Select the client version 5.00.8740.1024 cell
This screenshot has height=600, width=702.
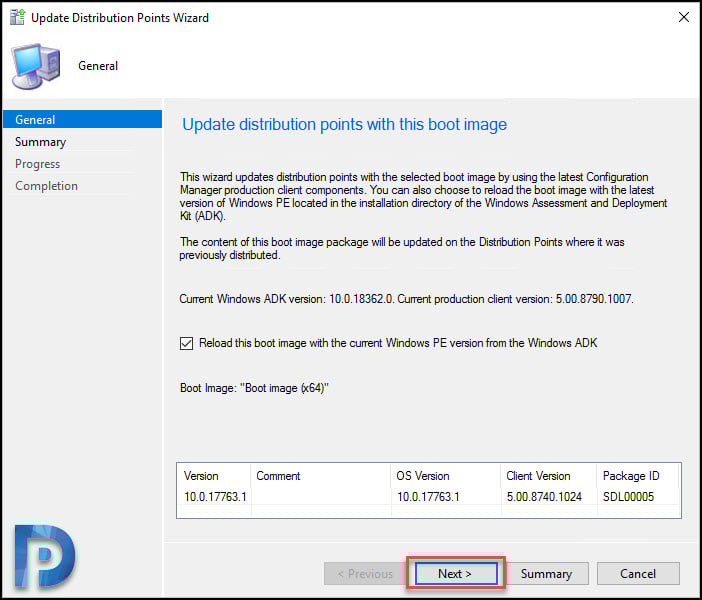(544, 497)
